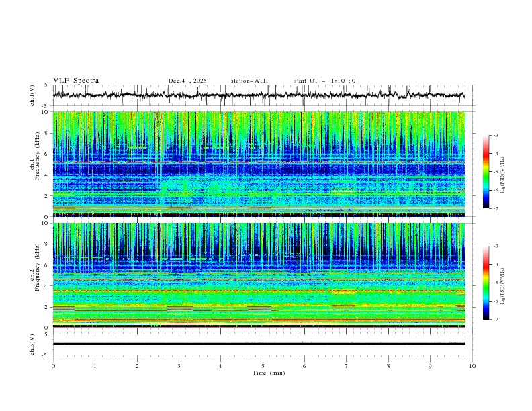Click the "9" tick on the time axis
The width and height of the screenshot is (532, 411).
(x=430, y=366)
